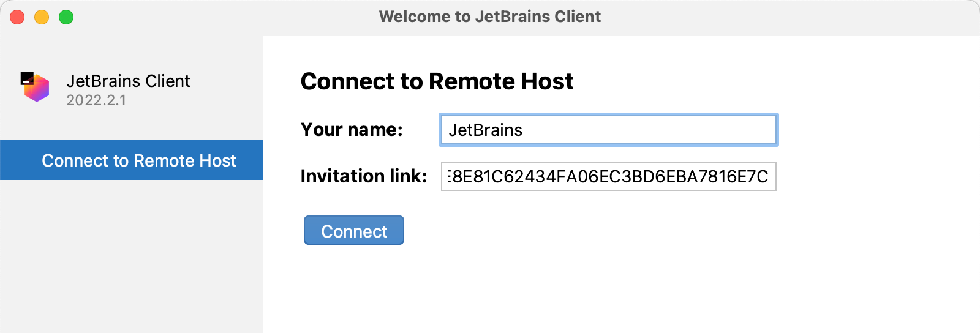Close the window with the red button

pos(17,17)
